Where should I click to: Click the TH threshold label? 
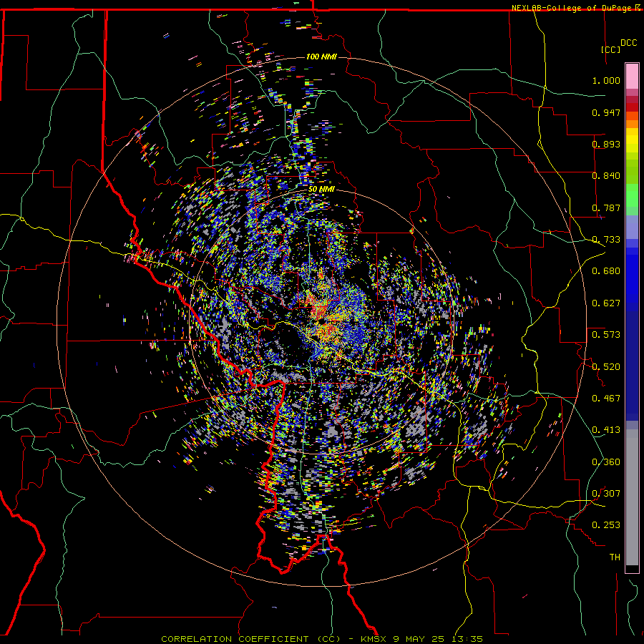[x=615, y=557]
